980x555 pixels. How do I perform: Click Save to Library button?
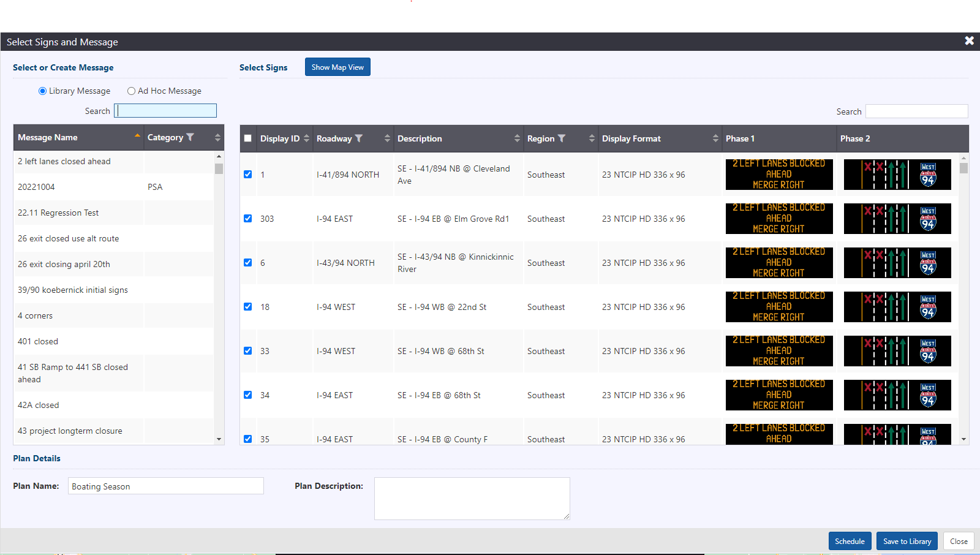[x=907, y=541]
